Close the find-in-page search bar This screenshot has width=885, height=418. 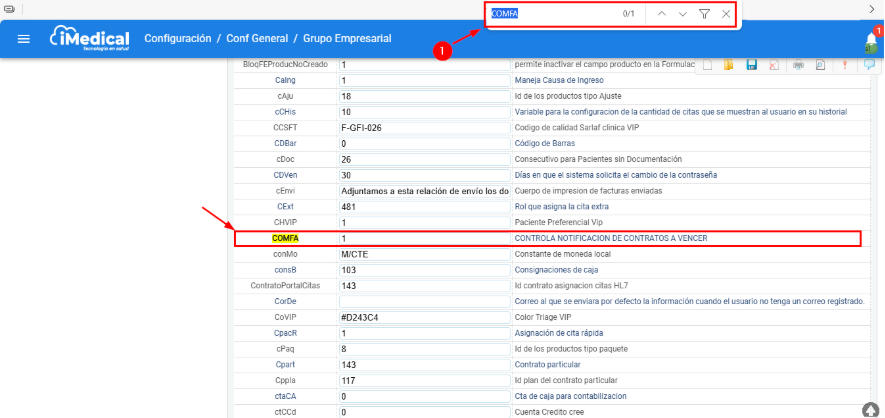[725, 14]
